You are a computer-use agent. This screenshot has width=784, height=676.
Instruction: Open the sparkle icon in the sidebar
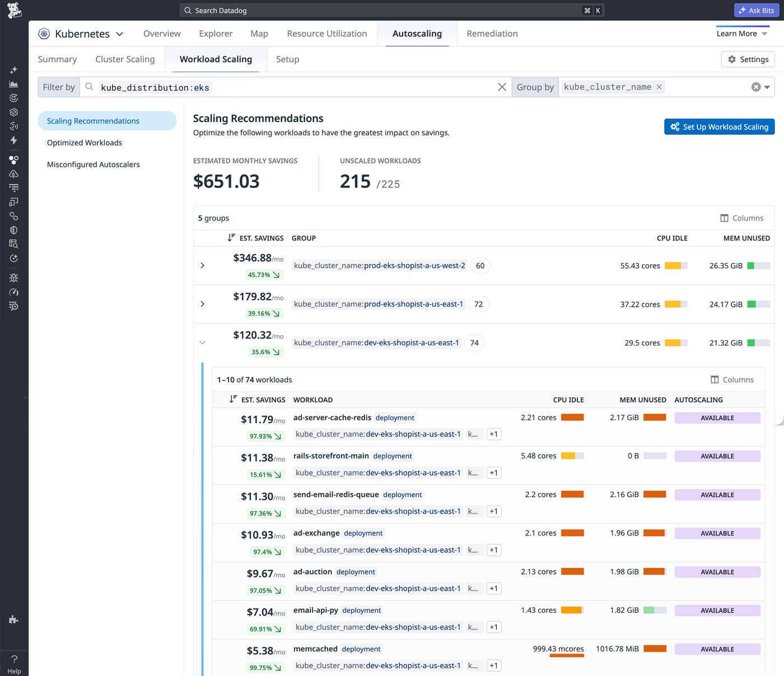pos(14,70)
